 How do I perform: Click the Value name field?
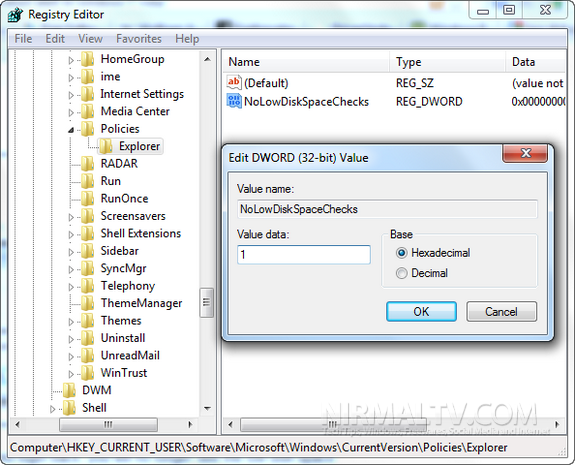[x=387, y=209]
